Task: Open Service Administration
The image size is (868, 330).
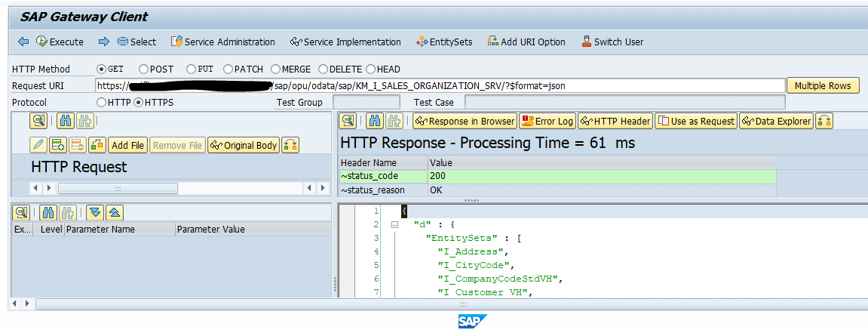Action: pos(223,42)
